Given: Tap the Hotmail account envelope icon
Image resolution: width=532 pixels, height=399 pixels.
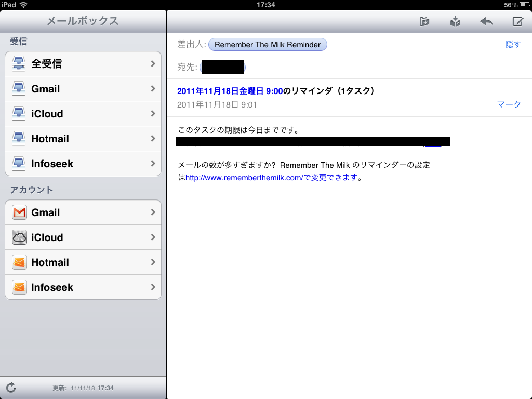Looking at the screenshot, I should click(x=19, y=262).
